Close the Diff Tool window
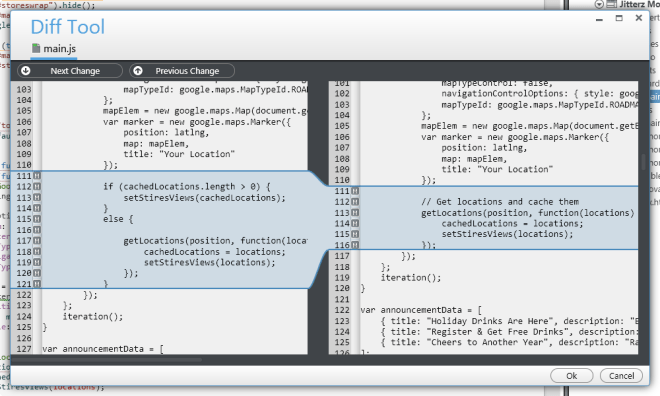The height and width of the screenshot is (396, 660). [x=639, y=18]
